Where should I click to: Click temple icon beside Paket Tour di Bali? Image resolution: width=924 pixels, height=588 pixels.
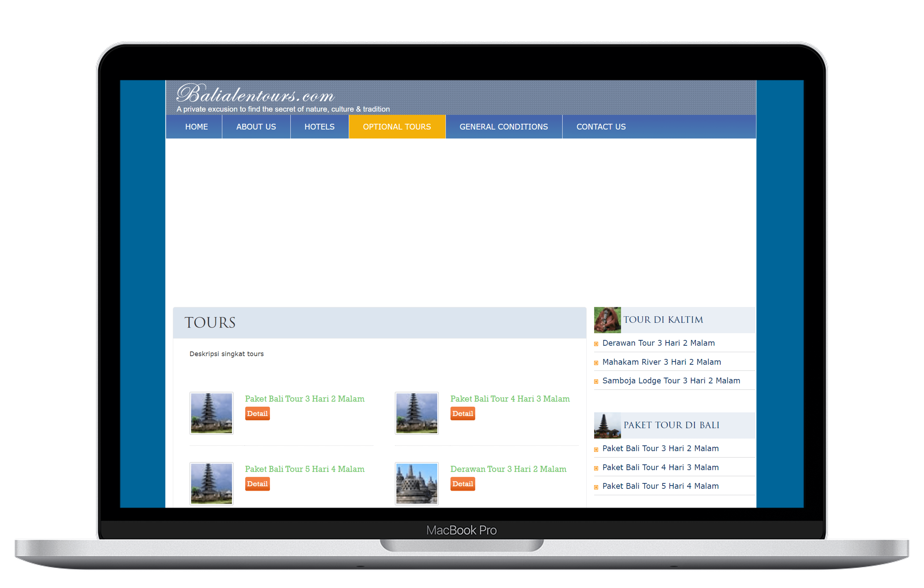607,425
